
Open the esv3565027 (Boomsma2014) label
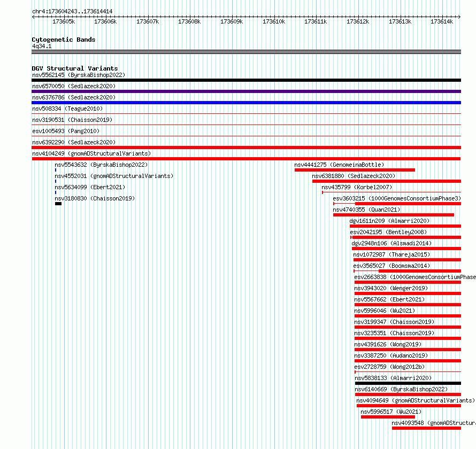pyautogui.click(x=391, y=266)
